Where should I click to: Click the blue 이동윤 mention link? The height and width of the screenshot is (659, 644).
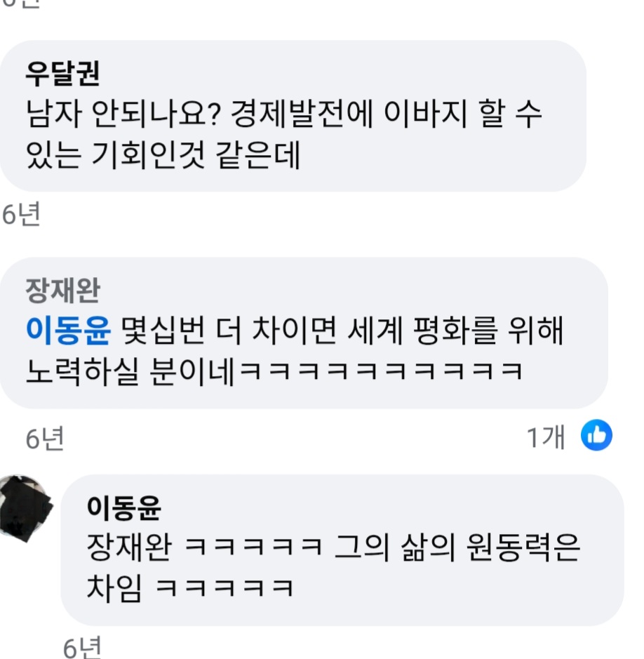click(68, 331)
